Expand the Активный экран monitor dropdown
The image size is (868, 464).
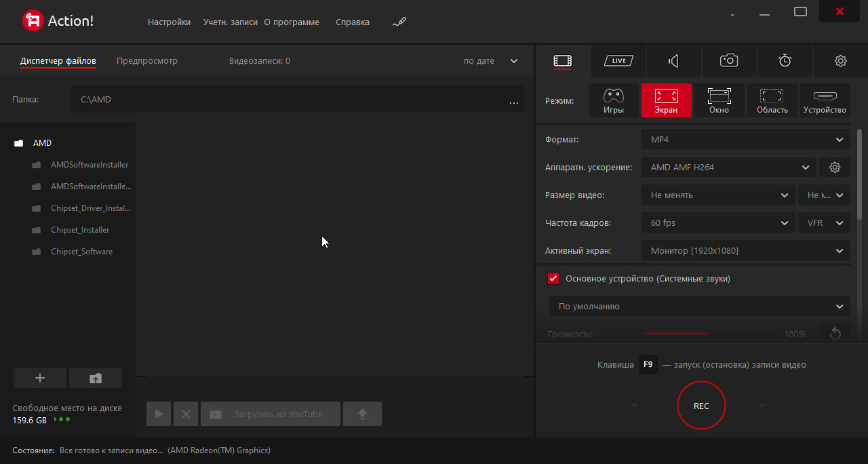pos(745,251)
